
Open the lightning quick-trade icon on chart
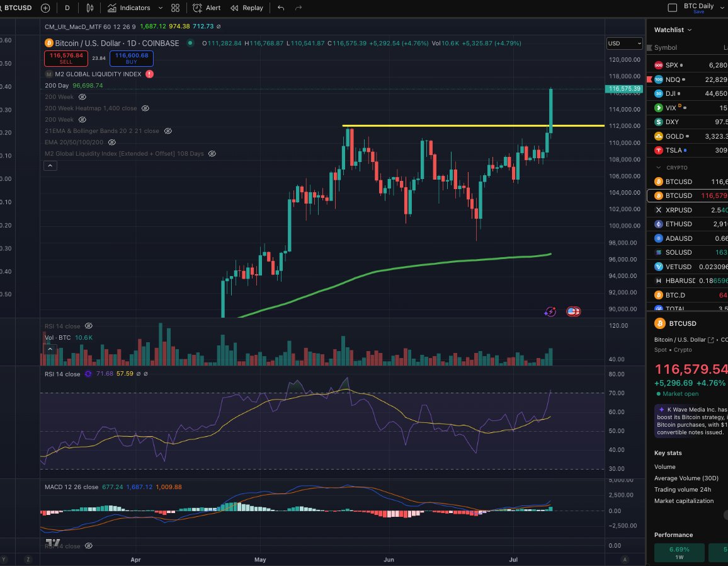pyautogui.click(x=550, y=311)
